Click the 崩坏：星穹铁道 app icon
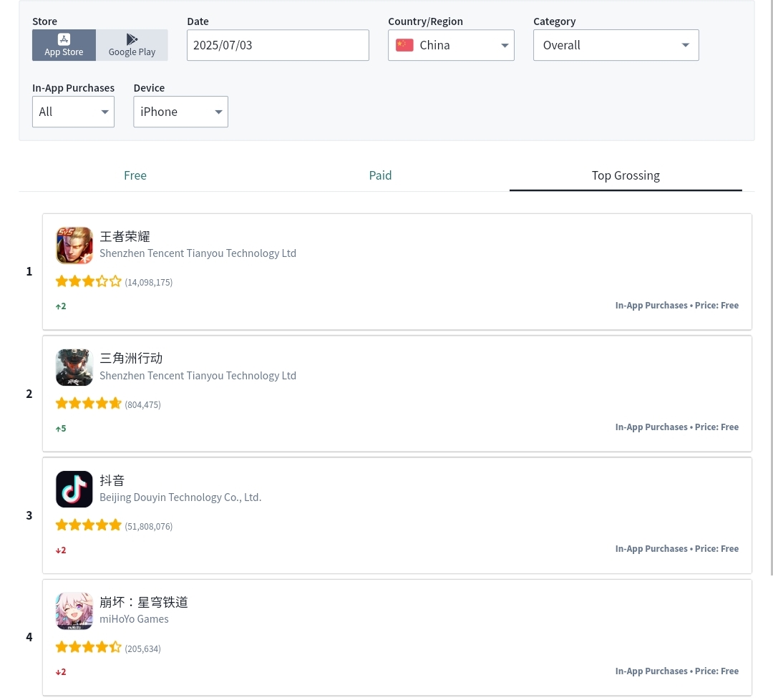 point(74,611)
